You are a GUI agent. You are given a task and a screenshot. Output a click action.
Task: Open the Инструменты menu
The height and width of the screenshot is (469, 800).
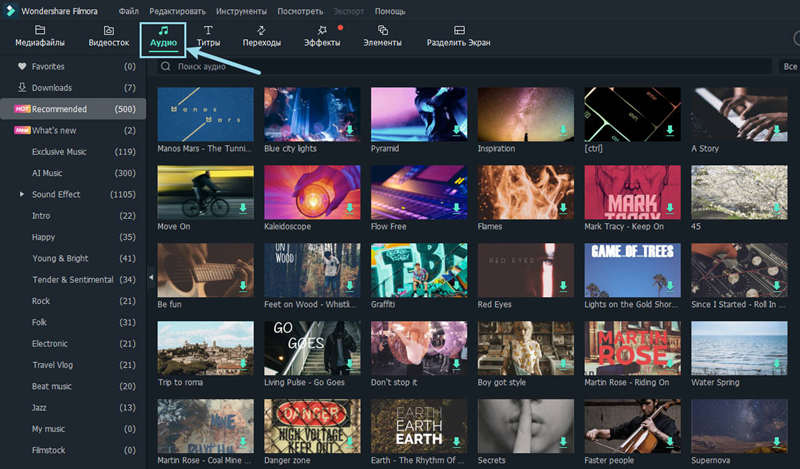(x=241, y=11)
